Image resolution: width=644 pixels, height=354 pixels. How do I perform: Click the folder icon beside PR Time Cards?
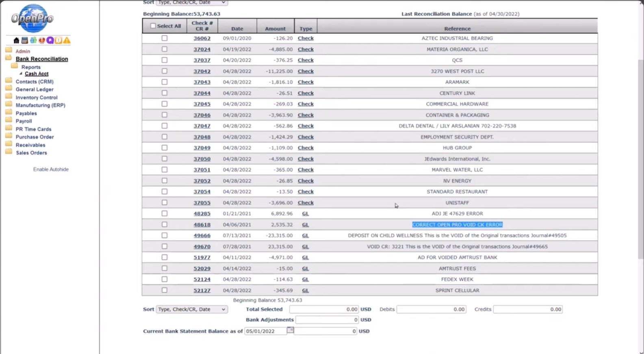pos(9,128)
